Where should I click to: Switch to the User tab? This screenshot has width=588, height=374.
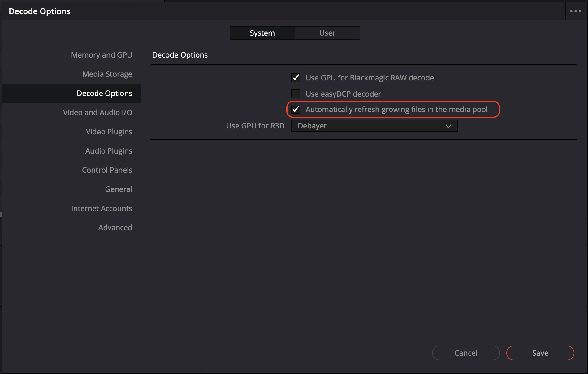(x=327, y=33)
